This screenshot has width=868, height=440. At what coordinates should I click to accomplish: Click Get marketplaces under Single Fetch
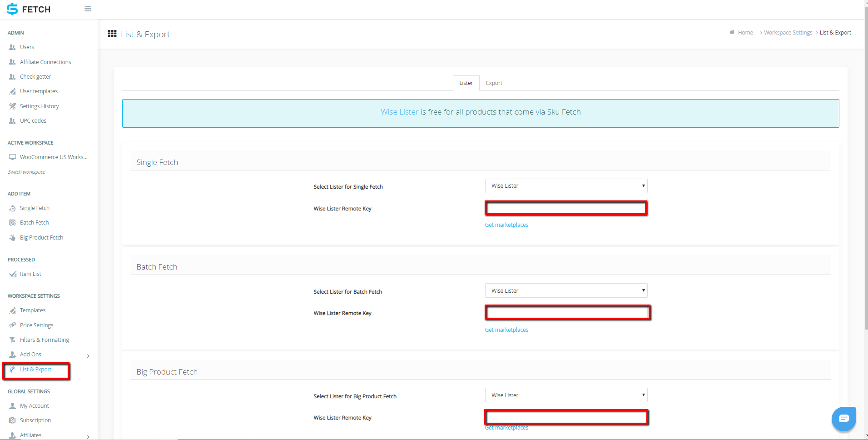[506, 225]
